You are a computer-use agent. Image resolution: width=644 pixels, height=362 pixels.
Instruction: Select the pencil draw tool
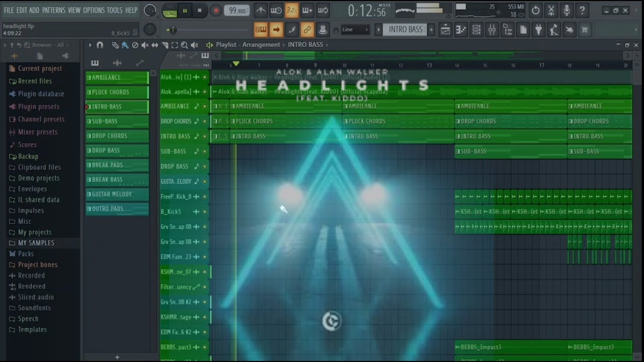tap(115, 45)
